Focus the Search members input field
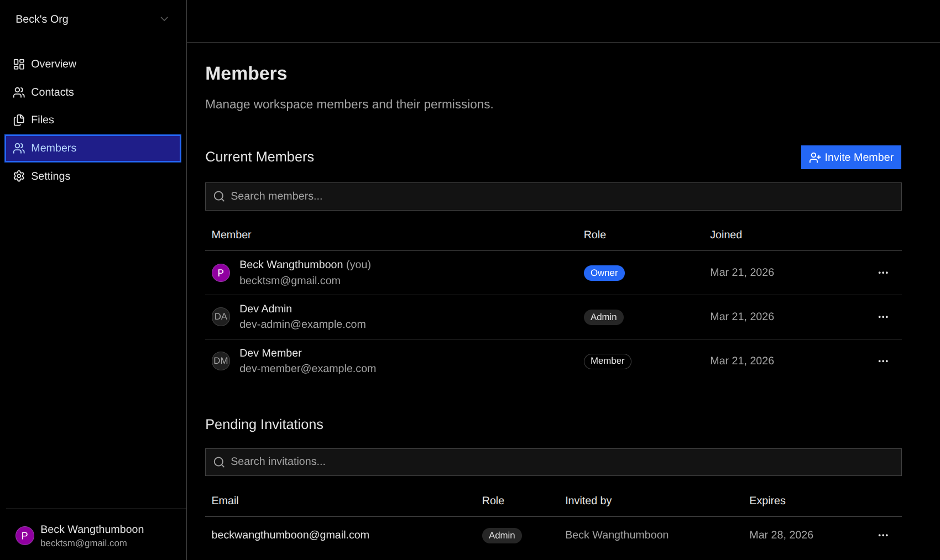 click(x=553, y=196)
